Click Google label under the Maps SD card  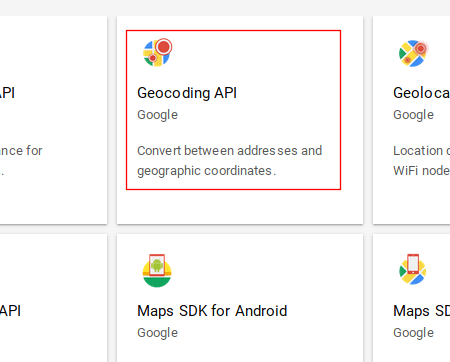[x=414, y=333]
